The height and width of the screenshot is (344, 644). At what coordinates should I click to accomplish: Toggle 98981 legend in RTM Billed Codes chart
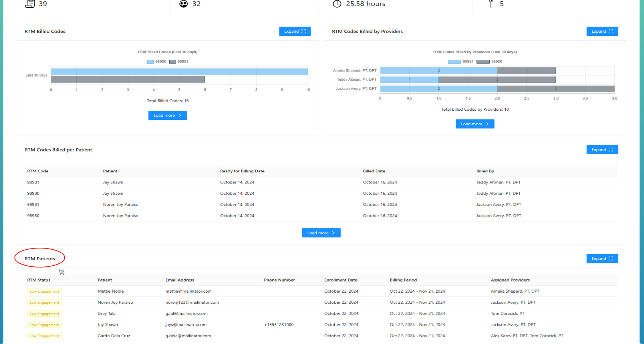pos(179,62)
